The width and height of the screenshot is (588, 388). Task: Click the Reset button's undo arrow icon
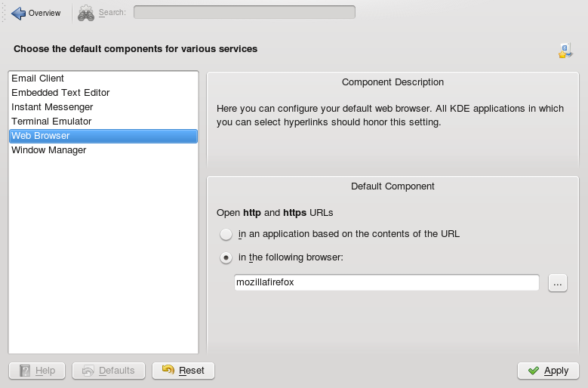pos(168,371)
